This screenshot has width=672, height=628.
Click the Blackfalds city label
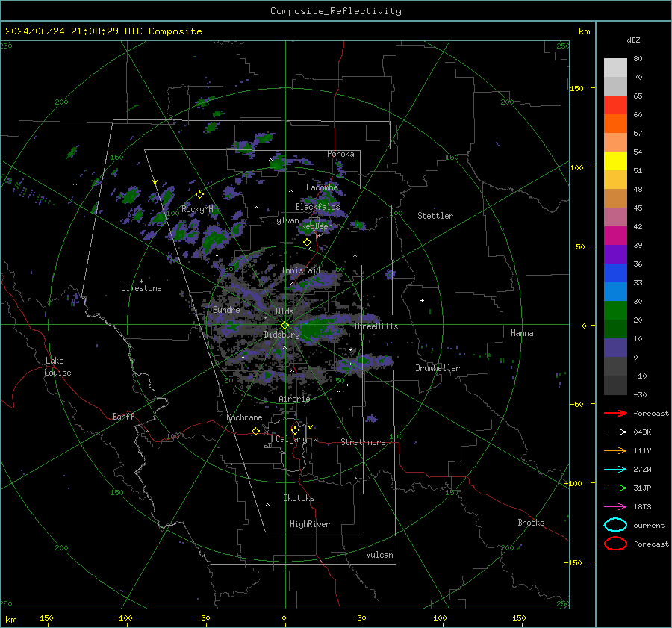(x=317, y=207)
